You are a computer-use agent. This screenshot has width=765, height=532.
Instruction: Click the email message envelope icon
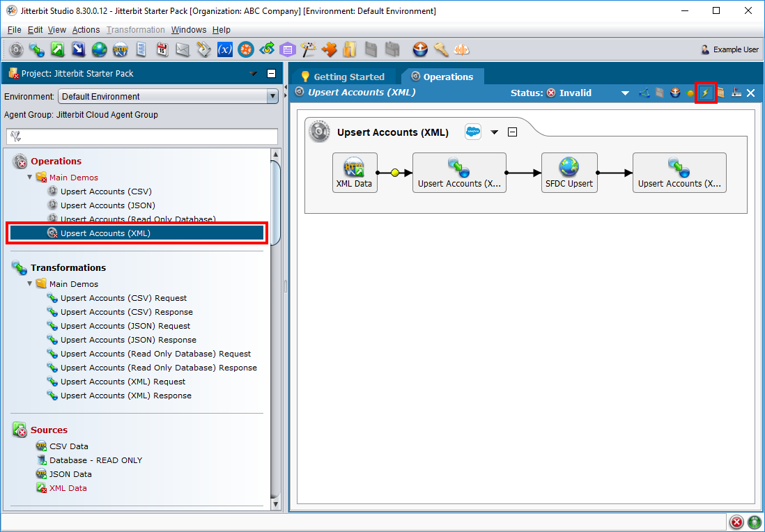tap(183, 49)
